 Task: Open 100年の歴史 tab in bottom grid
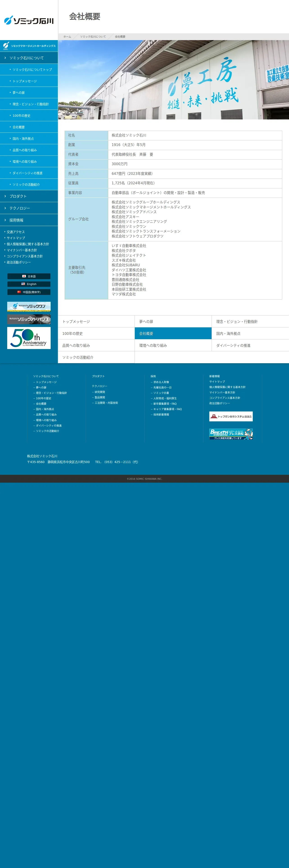pyautogui.click(x=96, y=333)
